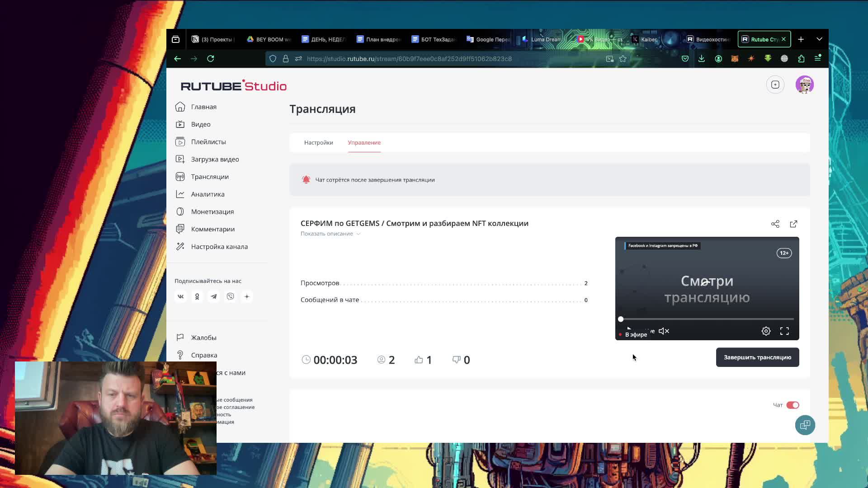Open the user avatar menu
This screenshot has width=868, height=488.
tap(805, 84)
